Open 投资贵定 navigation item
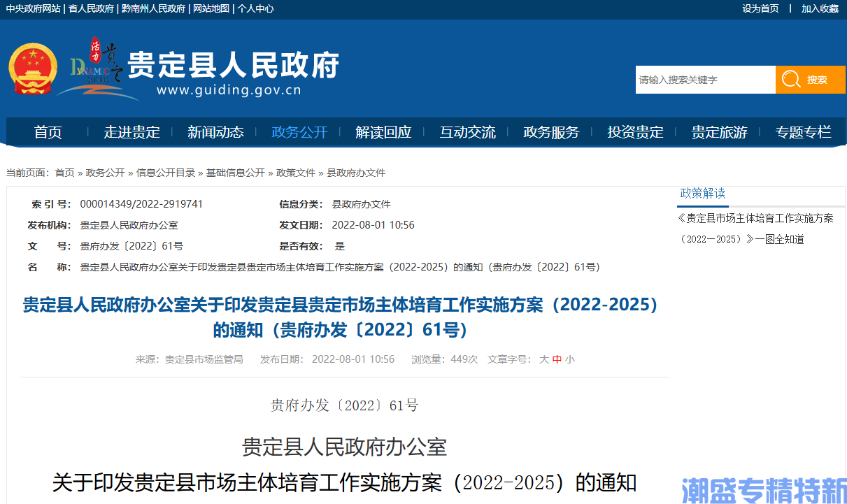Screen dimensions: 847x504 (x=635, y=132)
